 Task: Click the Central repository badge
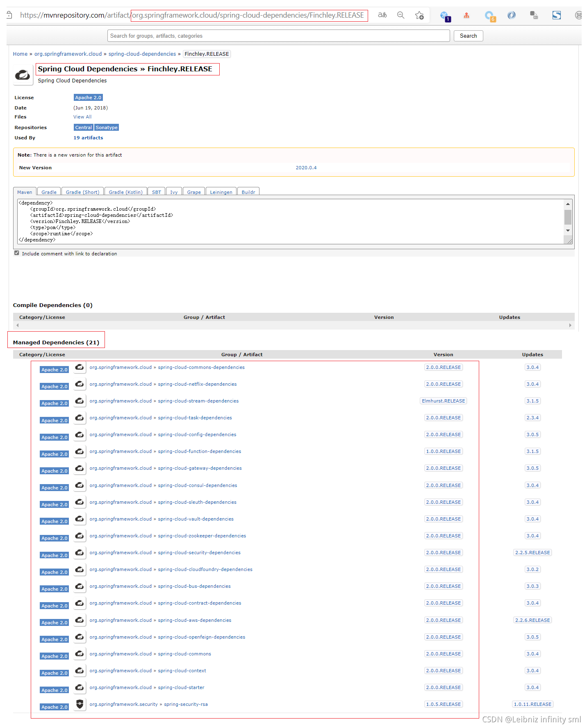[x=84, y=127]
